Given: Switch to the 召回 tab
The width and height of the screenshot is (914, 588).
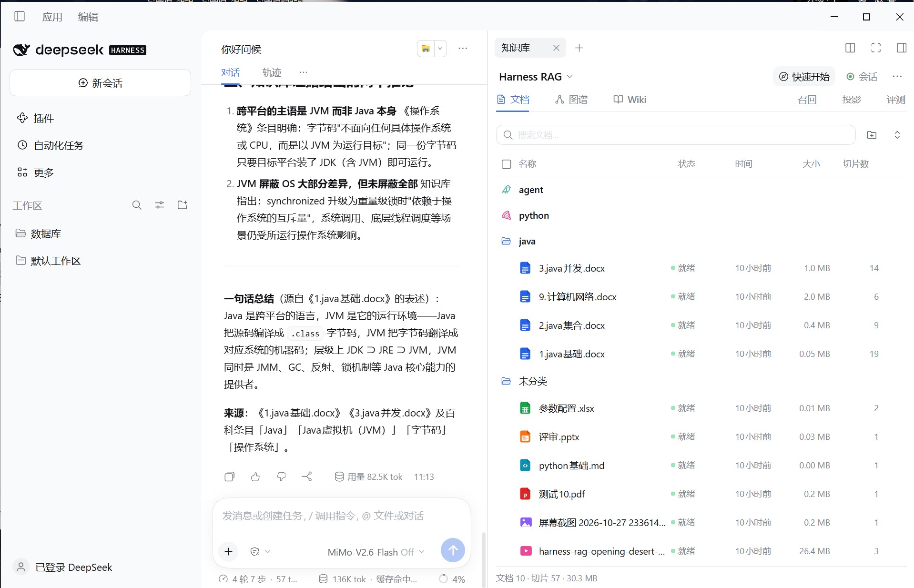Looking at the screenshot, I should [x=807, y=100].
